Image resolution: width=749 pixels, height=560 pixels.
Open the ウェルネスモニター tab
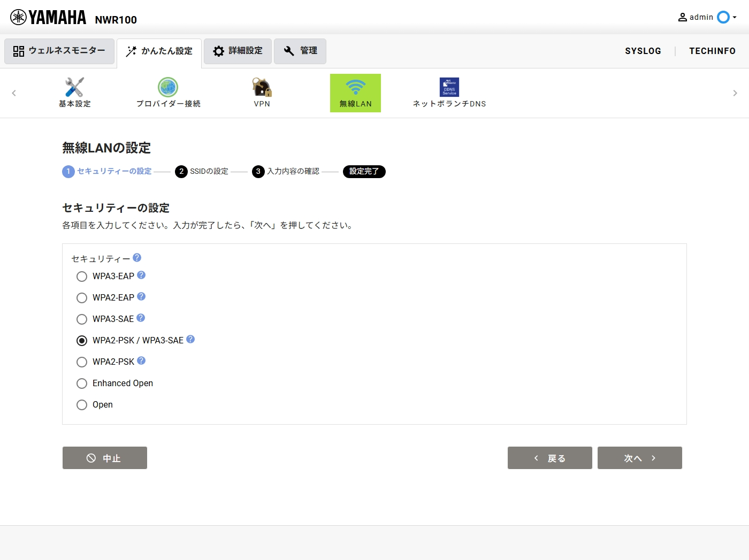[x=59, y=51]
